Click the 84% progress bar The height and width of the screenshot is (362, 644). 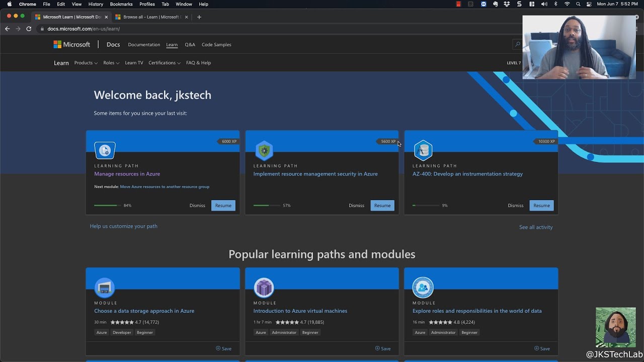click(x=107, y=205)
